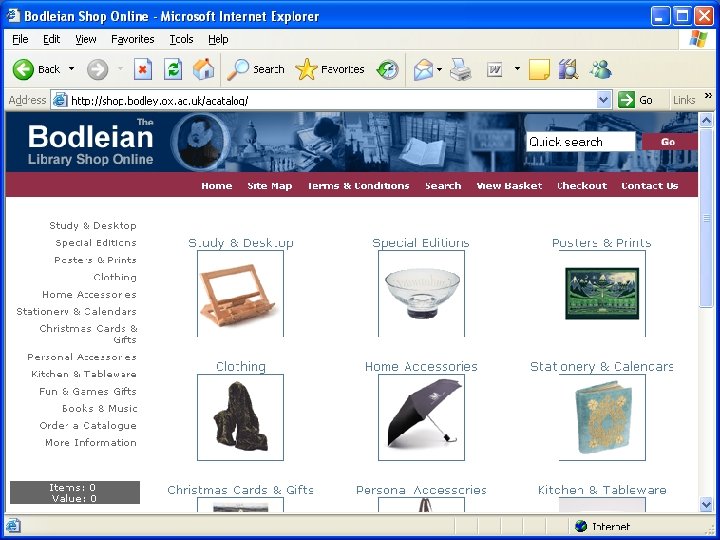Open the black umbrella thumbnail
This screenshot has height=540, width=720.
422,417
